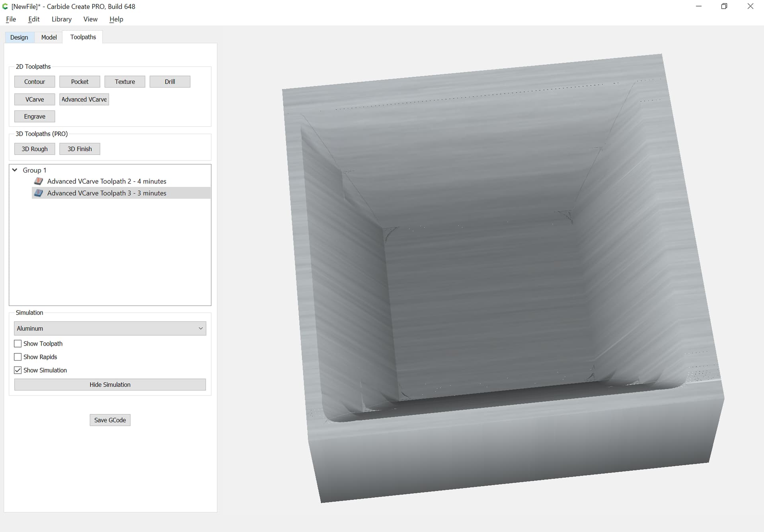This screenshot has height=532, width=764.
Task: Click the Carbide Create app icon in title bar
Action: coord(5,6)
